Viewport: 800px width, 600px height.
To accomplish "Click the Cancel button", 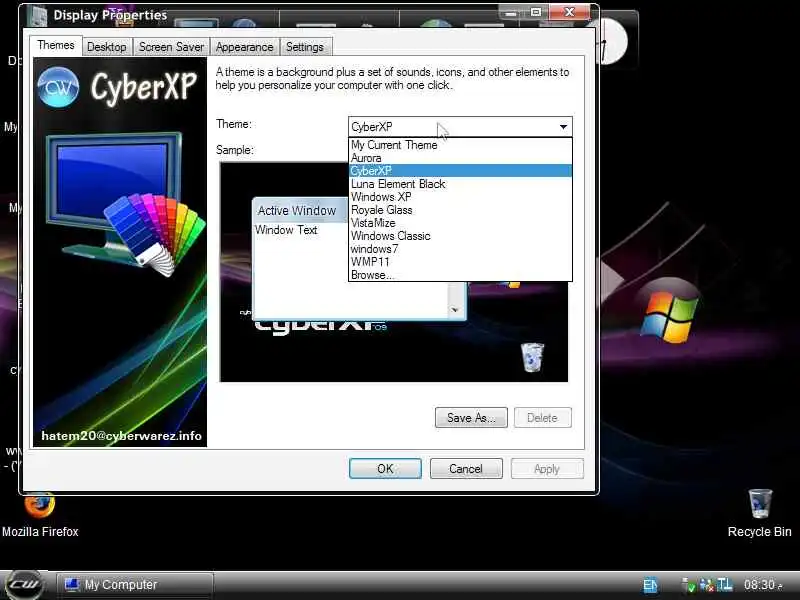I will (x=466, y=469).
